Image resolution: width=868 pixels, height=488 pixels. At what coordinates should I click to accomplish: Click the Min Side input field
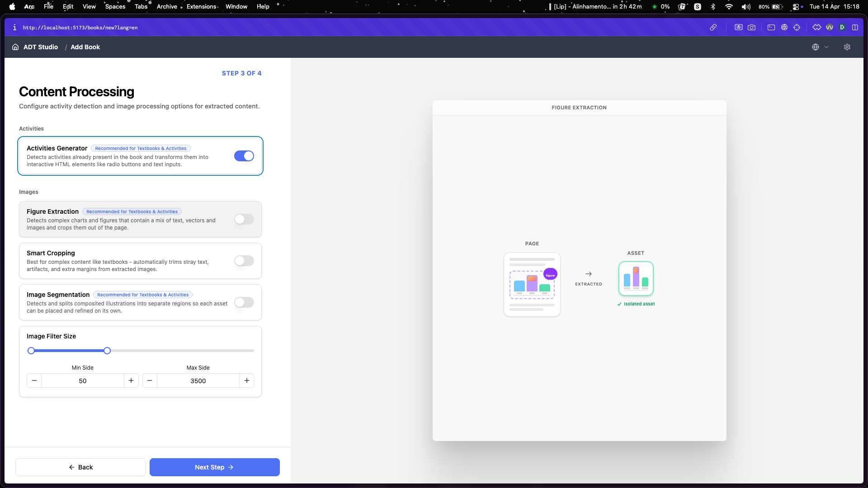pos(83,380)
